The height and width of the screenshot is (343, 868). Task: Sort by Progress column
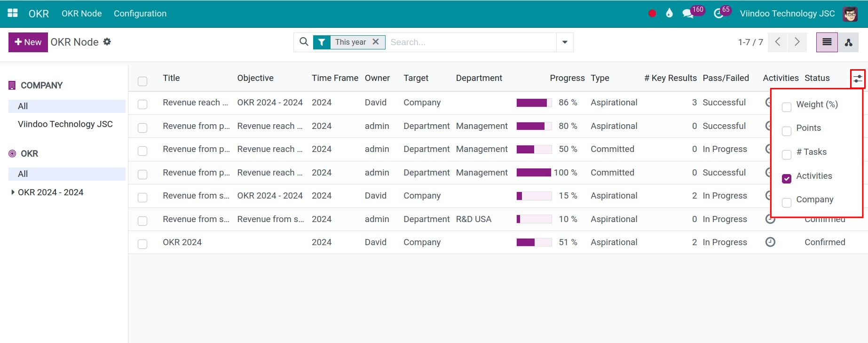(x=567, y=78)
